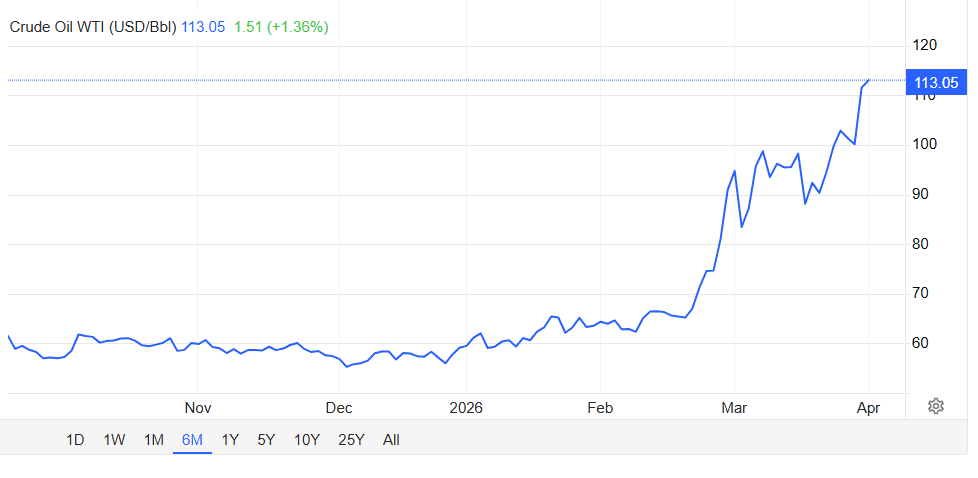
Task: Click the +1.36% change value
Action: coord(298,27)
